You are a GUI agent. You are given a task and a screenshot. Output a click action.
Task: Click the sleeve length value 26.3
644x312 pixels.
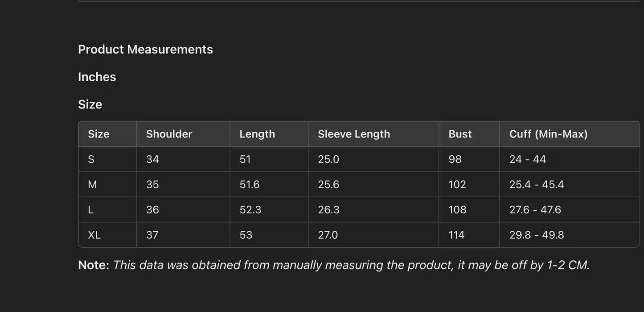328,210
